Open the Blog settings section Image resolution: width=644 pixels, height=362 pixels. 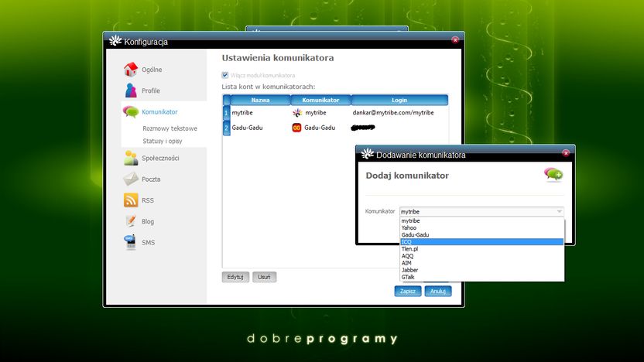pyautogui.click(x=148, y=222)
